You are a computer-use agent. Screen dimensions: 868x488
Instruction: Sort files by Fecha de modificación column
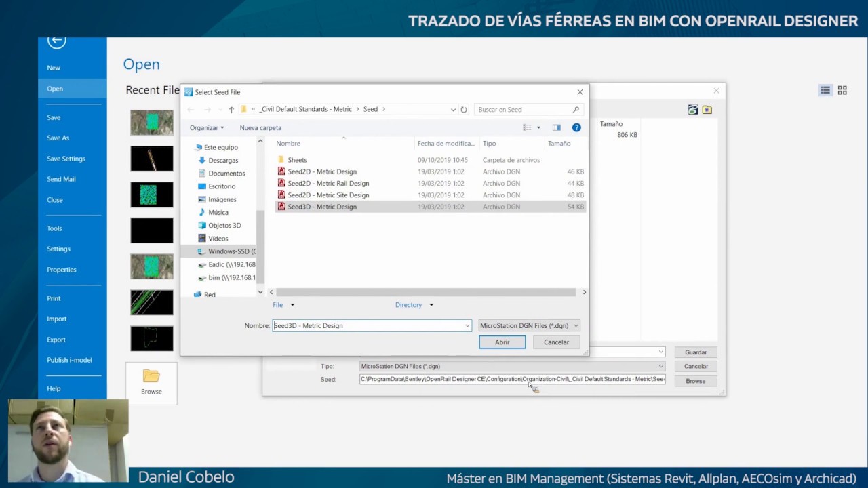446,144
